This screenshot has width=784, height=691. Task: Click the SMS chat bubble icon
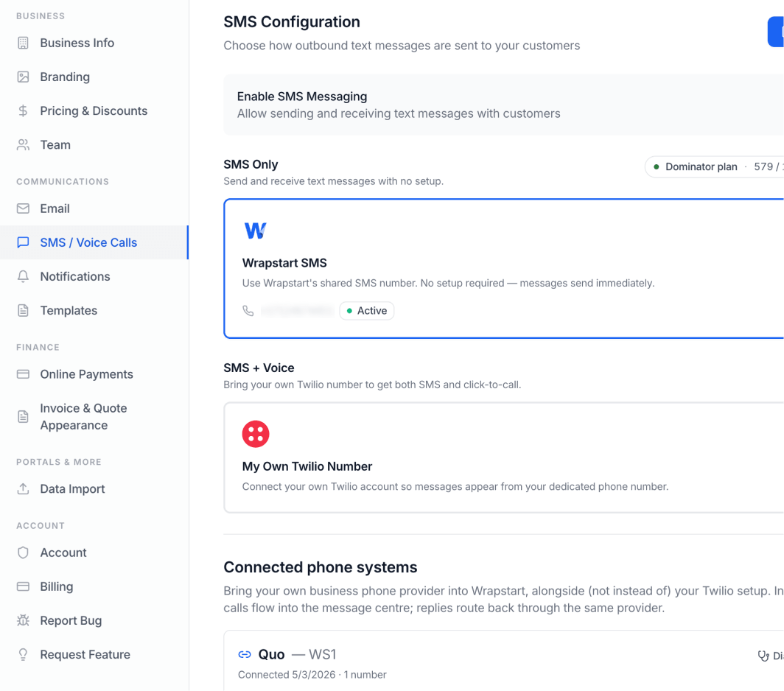pos(23,242)
